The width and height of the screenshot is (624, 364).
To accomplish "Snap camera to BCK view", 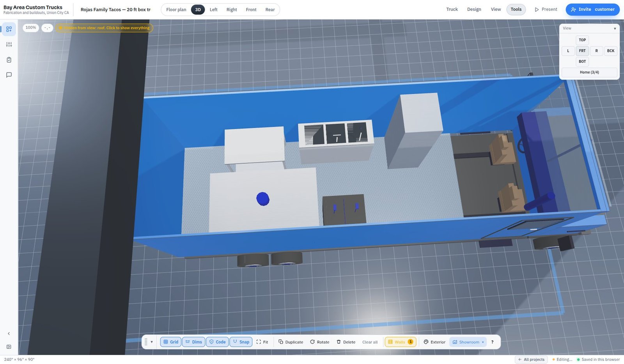I will tap(611, 51).
